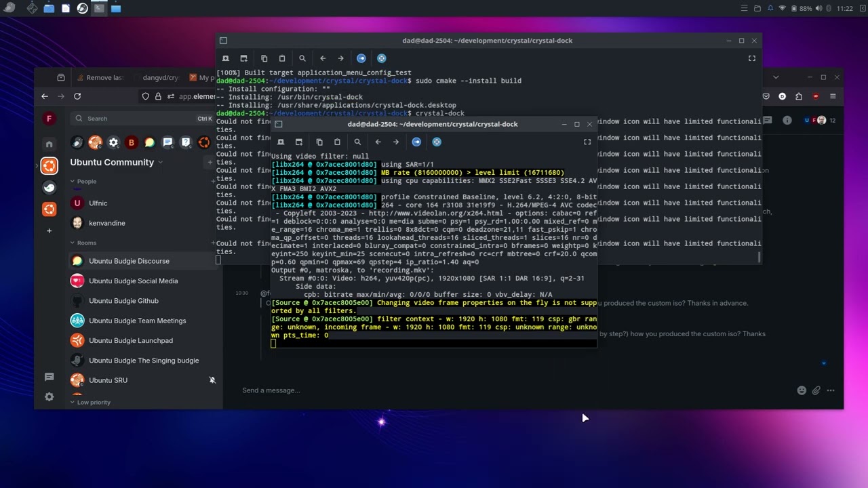868x488 pixels.
Task: Open threads panel in room header
Action: (x=768, y=121)
